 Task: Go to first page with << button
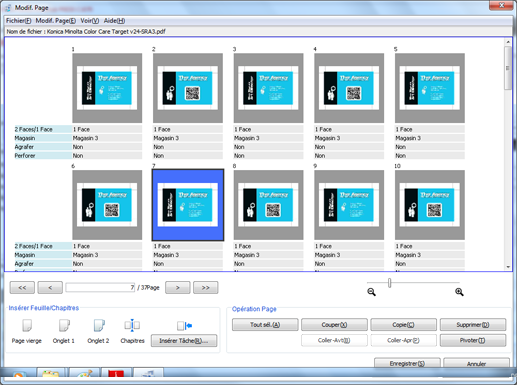[22, 287]
